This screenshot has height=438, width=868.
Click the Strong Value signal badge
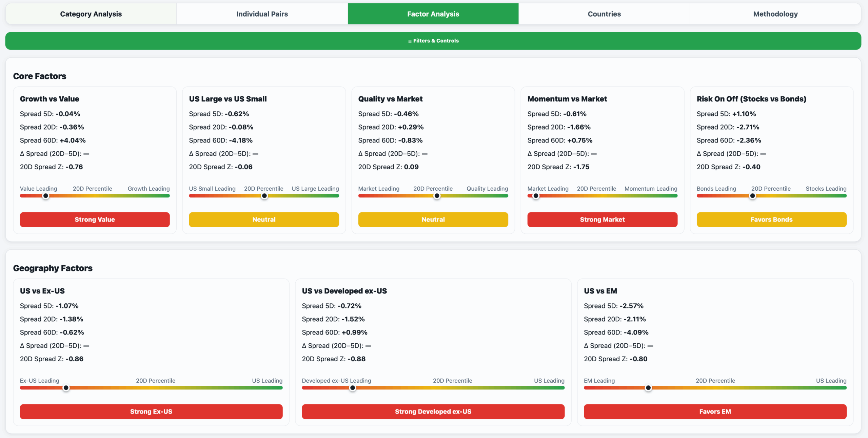click(95, 220)
